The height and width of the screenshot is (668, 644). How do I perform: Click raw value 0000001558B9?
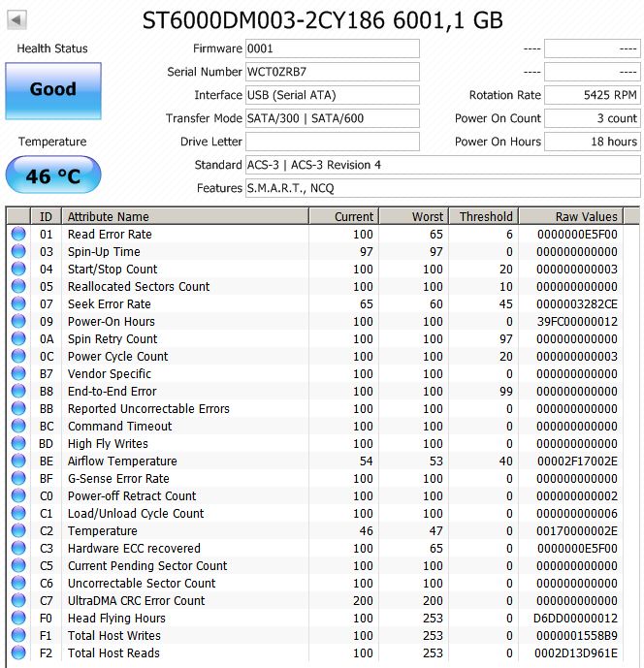tap(577, 636)
